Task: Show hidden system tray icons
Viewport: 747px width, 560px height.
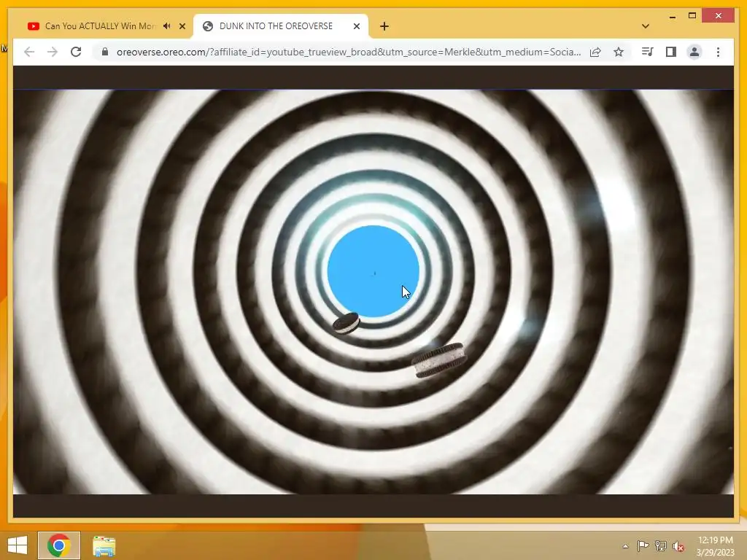Action: [x=625, y=546]
